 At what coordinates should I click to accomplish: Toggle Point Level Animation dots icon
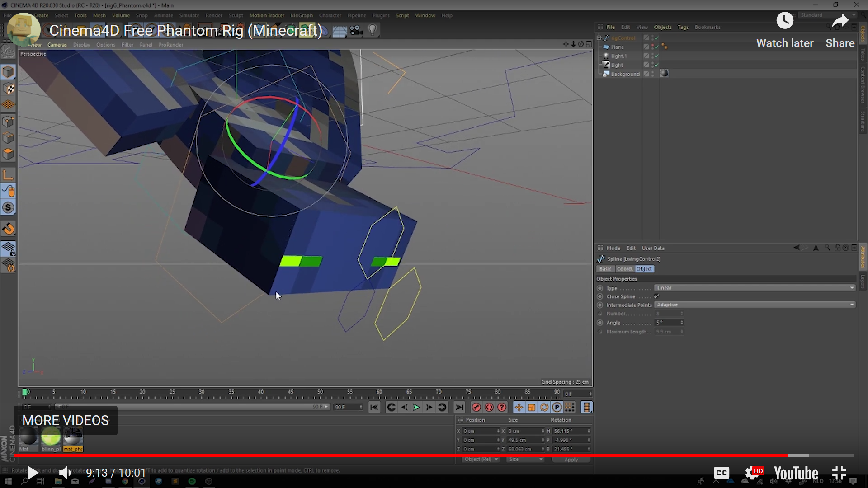point(570,407)
